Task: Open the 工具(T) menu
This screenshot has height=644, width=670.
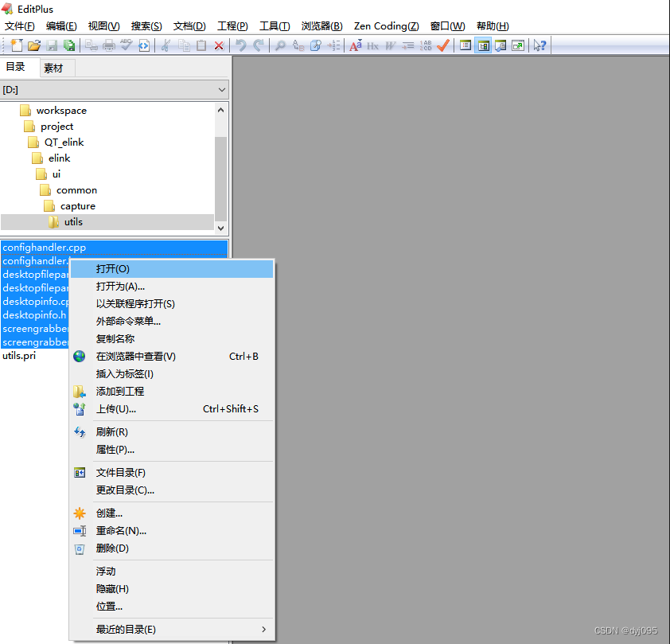Action: tap(275, 26)
